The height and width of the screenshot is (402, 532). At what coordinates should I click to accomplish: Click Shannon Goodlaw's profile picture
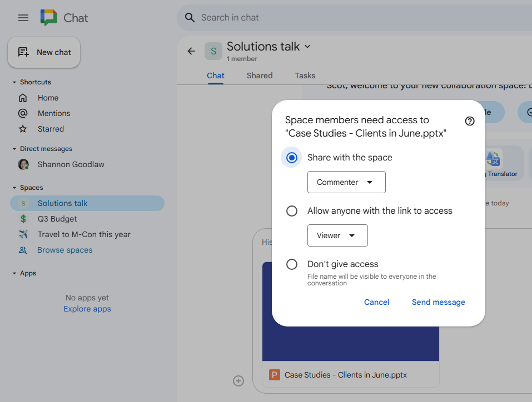23,164
